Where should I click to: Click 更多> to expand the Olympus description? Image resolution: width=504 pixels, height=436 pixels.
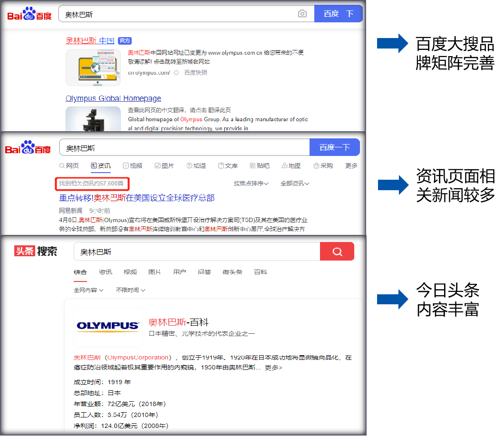[273, 368]
